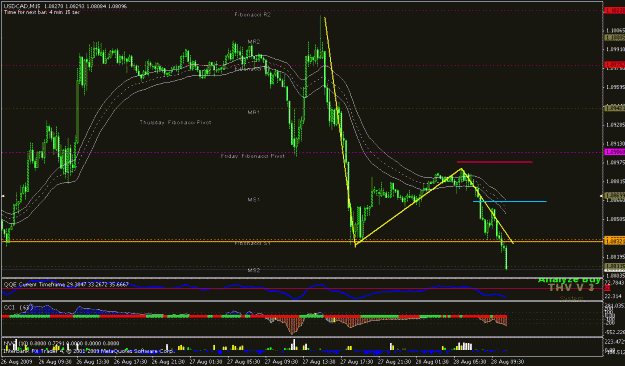
Task: Select the 'MR1' level label
Action: pos(254,112)
